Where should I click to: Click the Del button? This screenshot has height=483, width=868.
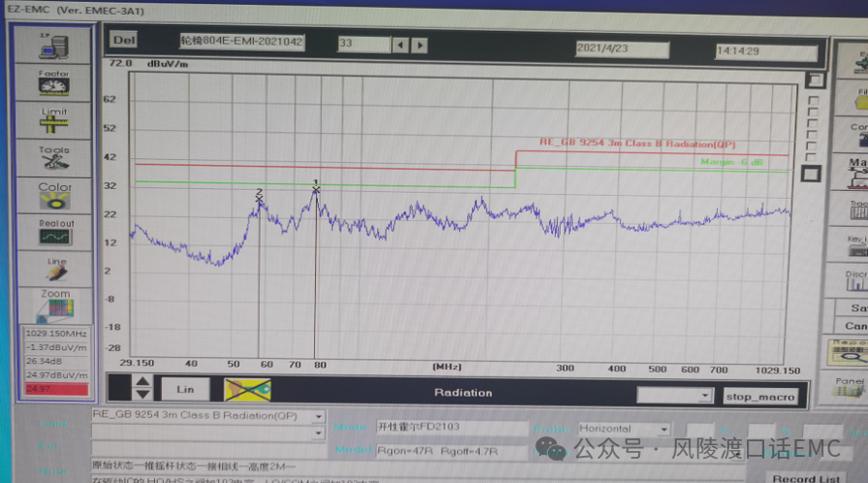tap(124, 40)
